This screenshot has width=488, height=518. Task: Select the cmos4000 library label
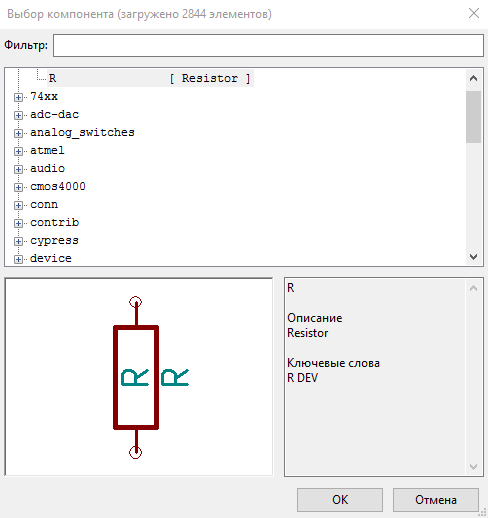58,186
